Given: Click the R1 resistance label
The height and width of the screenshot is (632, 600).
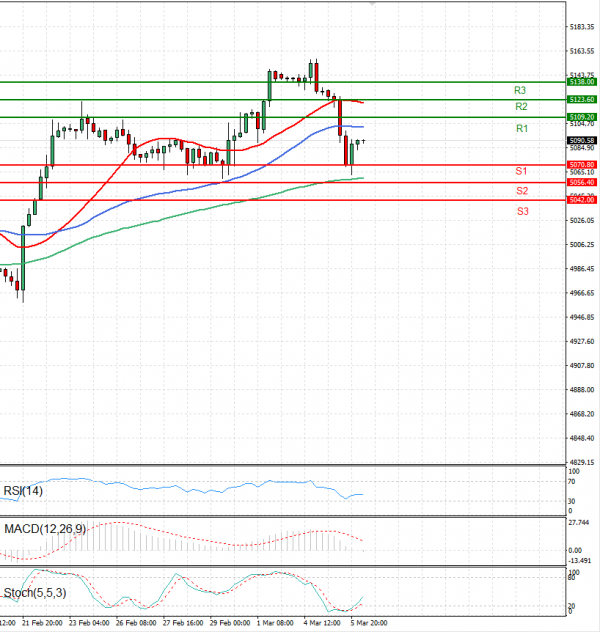Looking at the screenshot, I should [x=522, y=129].
